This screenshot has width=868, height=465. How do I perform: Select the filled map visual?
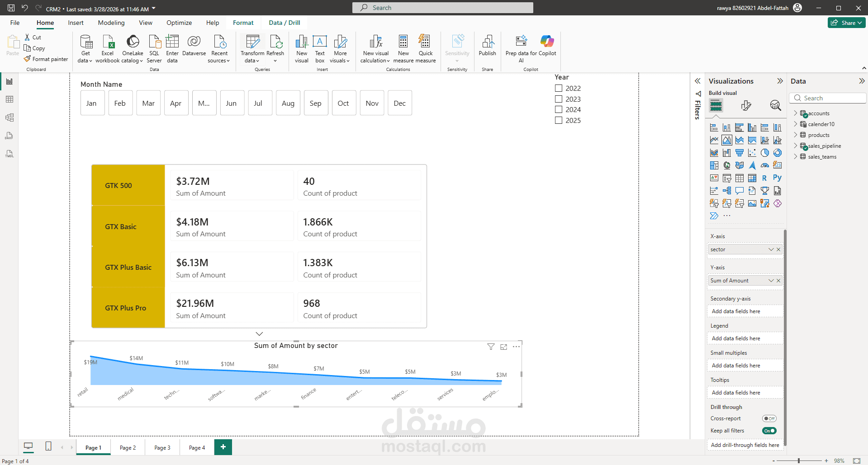[740, 165]
